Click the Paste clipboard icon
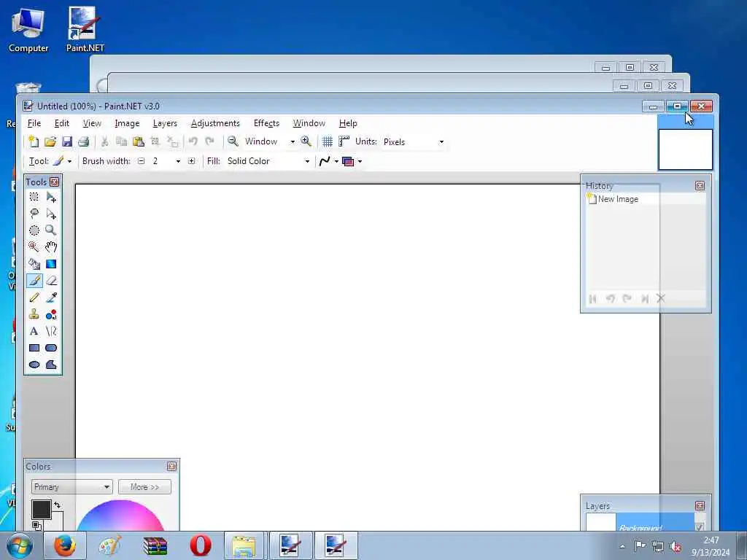The height and width of the screenshot is (560, 747). [x=138, y=141]
